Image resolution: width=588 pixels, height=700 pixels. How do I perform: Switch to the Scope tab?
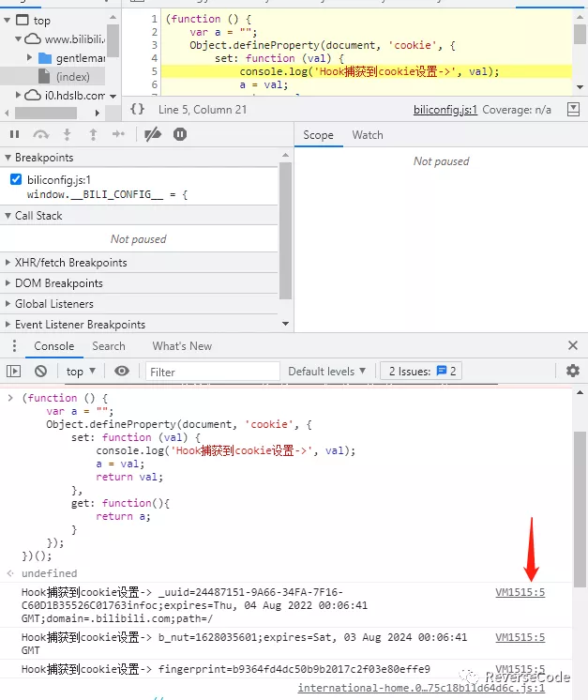(318, 135)
